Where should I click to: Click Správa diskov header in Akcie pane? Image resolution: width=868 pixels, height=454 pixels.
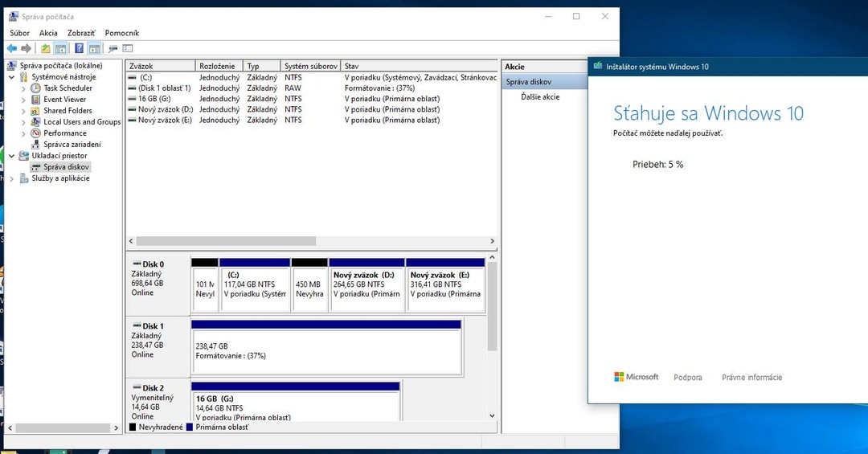point(545,81)
